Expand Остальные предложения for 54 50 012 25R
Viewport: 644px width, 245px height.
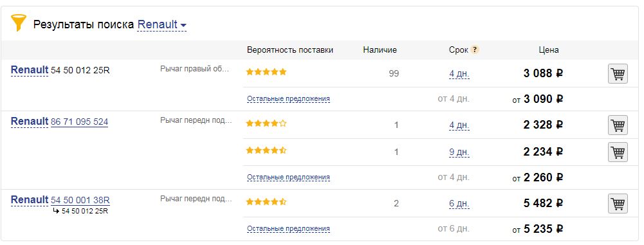coord(288,99)
